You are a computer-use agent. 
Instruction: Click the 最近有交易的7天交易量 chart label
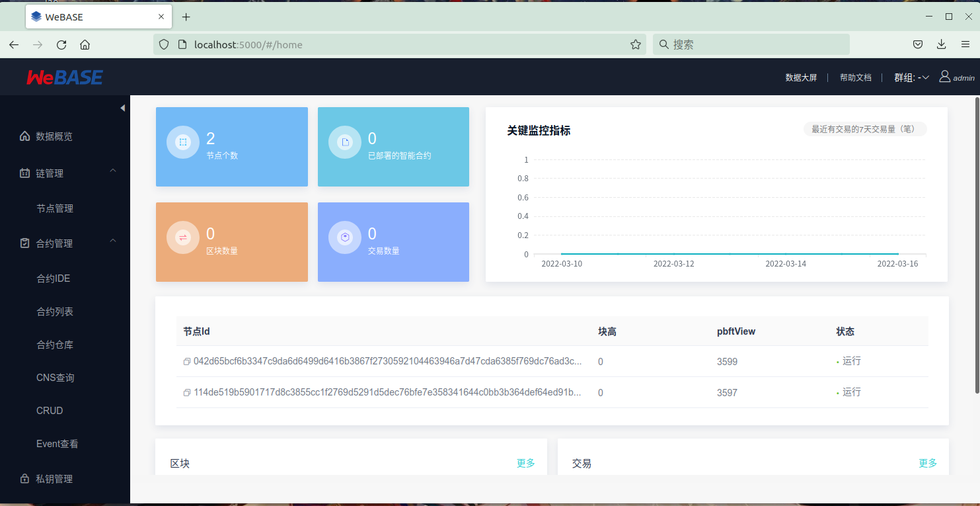tap(865, 129)
